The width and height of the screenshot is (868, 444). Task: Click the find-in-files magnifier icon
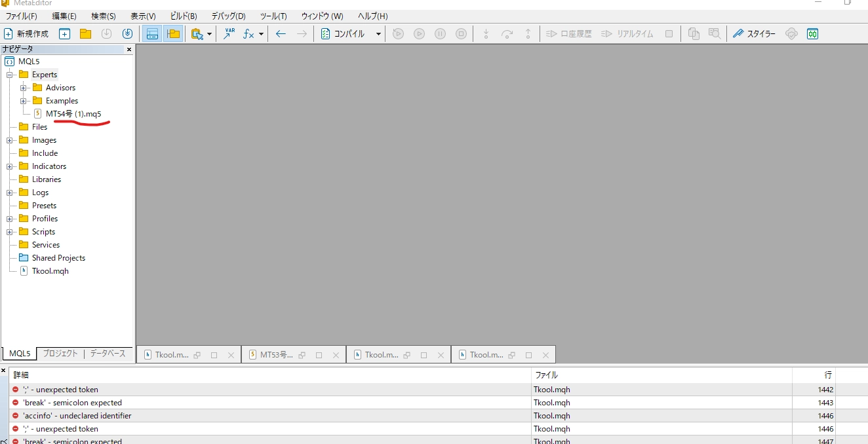tap(715, 34)
